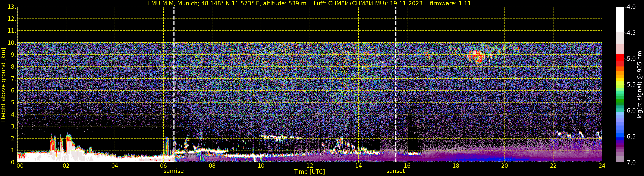The image size is (644, 176).
Task: Click the "sunrise" label below the time axis
Action: click(174, 171)
